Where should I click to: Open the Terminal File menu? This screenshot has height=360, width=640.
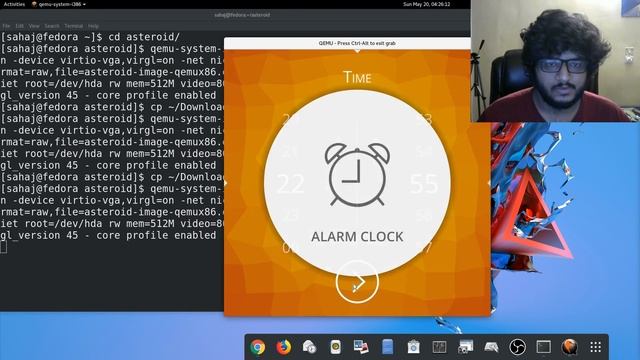click(x=7, y=26)
